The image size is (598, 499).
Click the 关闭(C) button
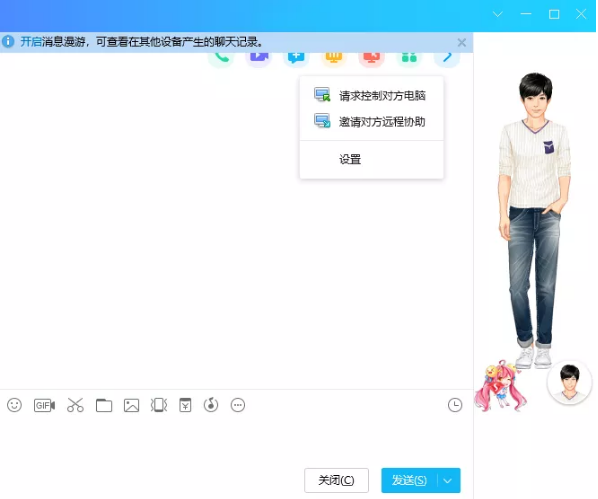pyautogui.click(x=336, y=480)
